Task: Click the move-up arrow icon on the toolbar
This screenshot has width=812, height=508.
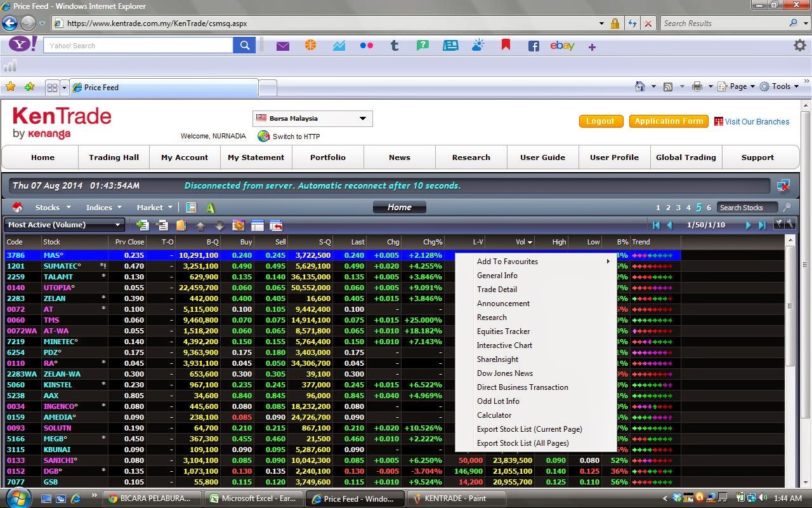Action: point(199,225)
